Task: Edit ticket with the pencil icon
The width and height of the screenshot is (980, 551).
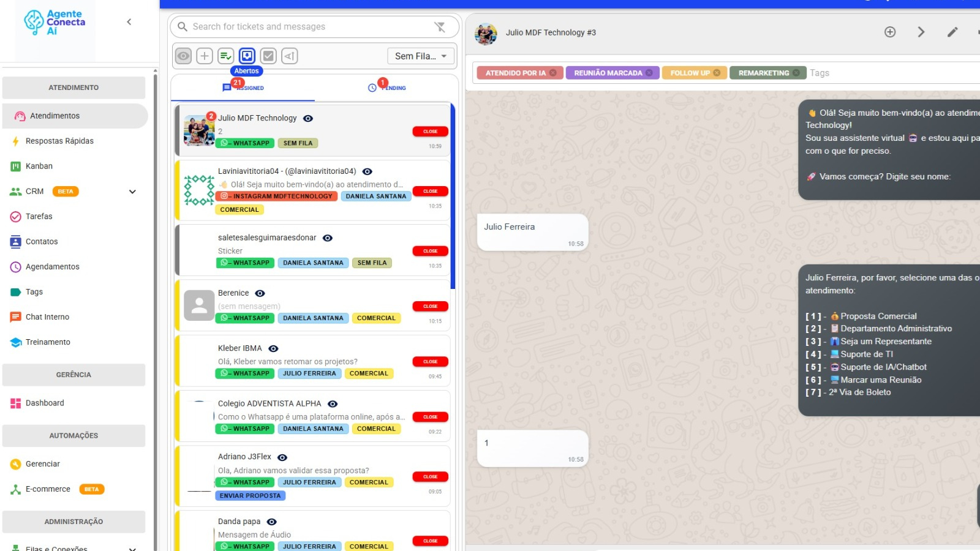Action: click(952, 32)
